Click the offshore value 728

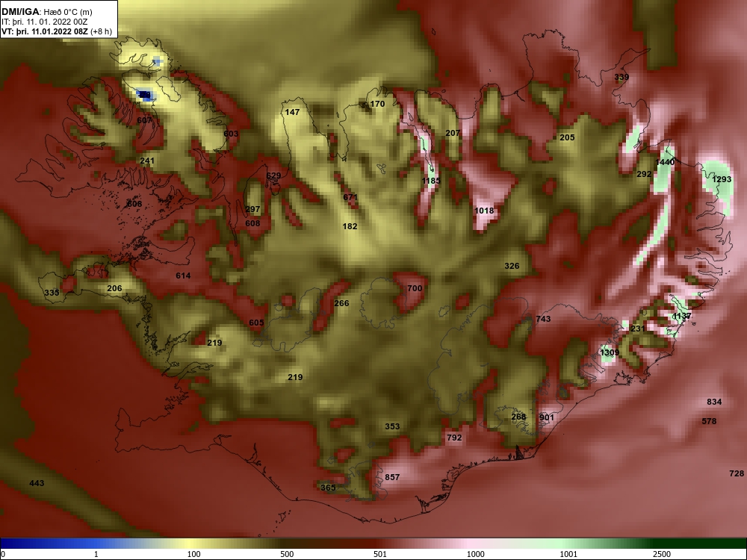737,473
